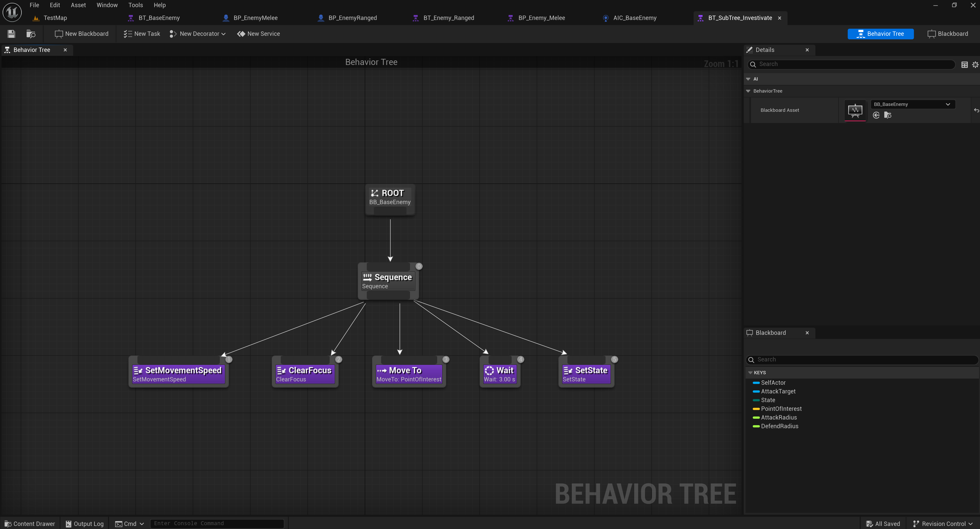This screenshot has height=529, width=980.
Task: Click the console command input field
Action: (217, 524)
